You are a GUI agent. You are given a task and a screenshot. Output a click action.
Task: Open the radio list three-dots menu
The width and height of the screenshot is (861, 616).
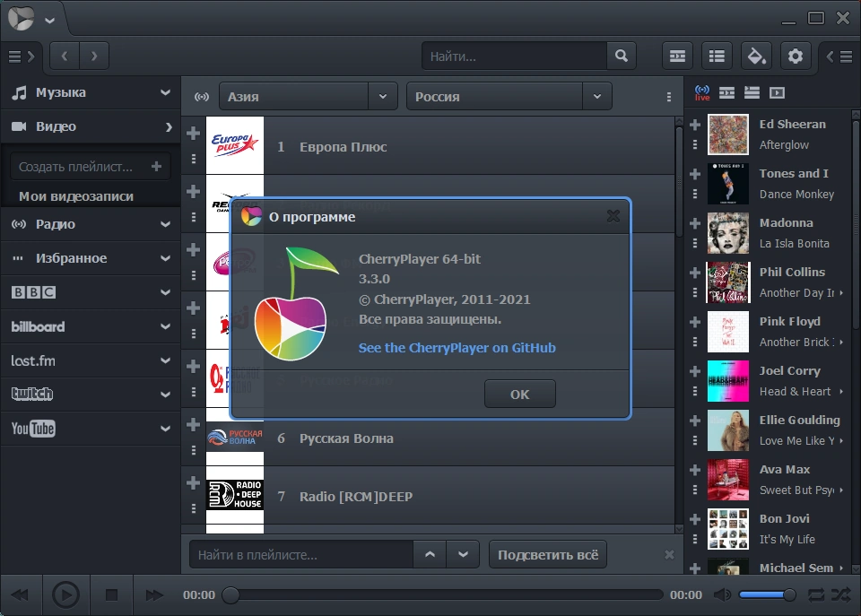pos(668,97)
